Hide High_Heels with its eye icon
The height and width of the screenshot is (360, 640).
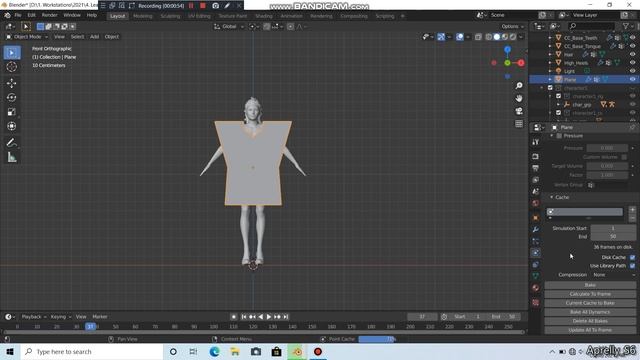click(633, 63)
